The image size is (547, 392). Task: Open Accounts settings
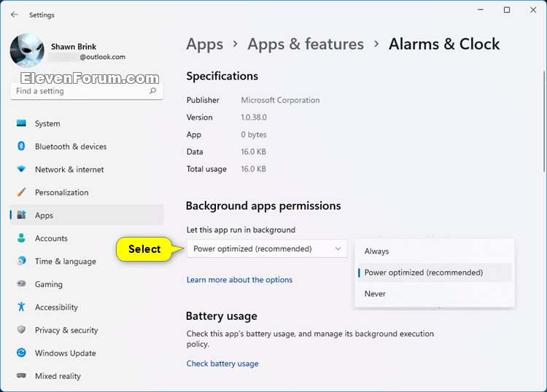87,238
